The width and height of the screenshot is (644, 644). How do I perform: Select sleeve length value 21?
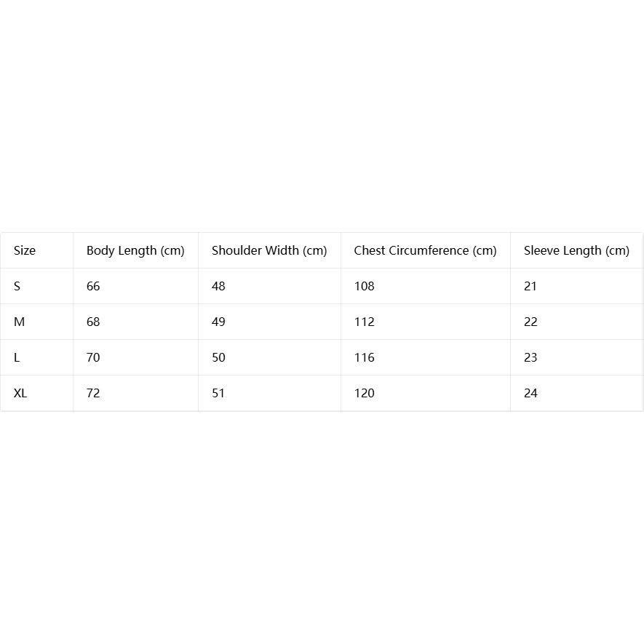click(x=530, y=286)
